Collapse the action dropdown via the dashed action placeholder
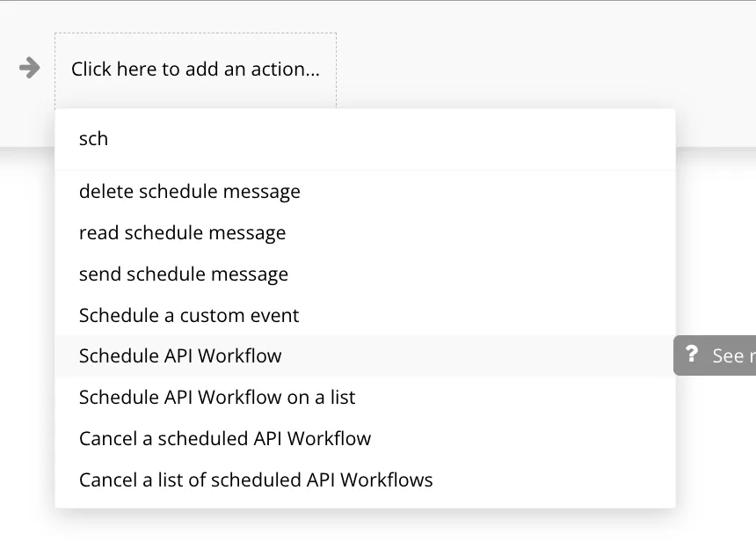 coord(195,69)
